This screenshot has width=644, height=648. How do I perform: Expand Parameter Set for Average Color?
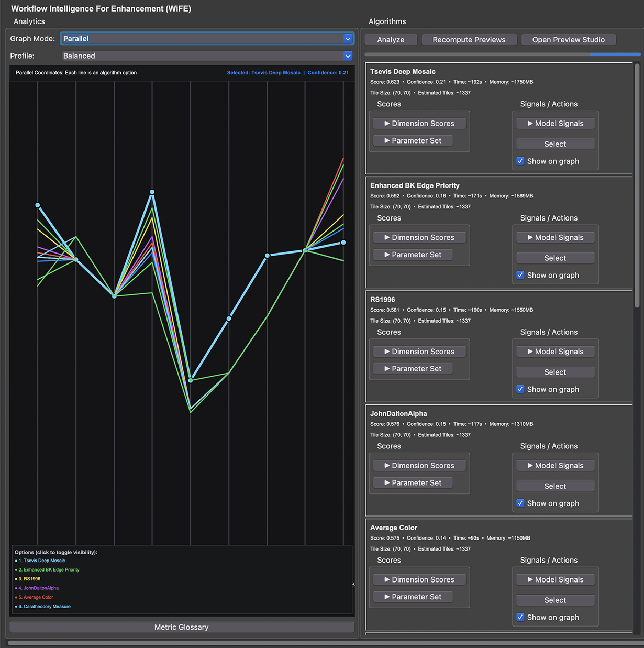(x=413, y=597)
